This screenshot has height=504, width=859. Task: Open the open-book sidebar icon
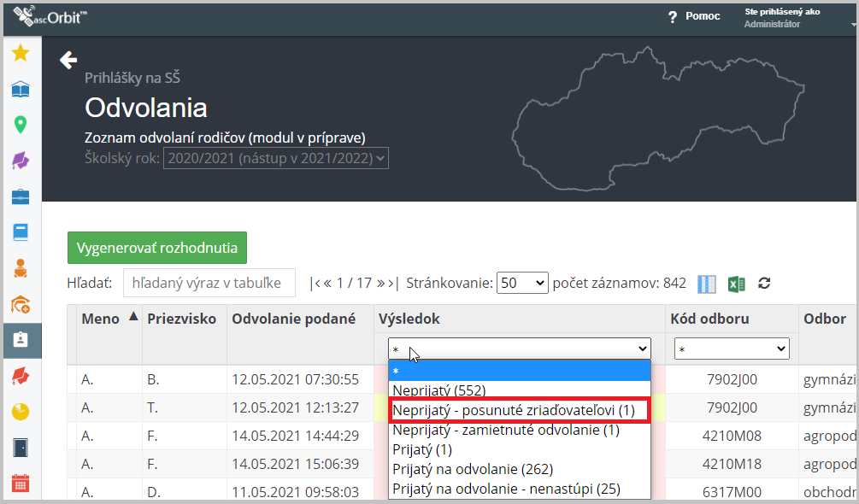(x=21, y=89)
